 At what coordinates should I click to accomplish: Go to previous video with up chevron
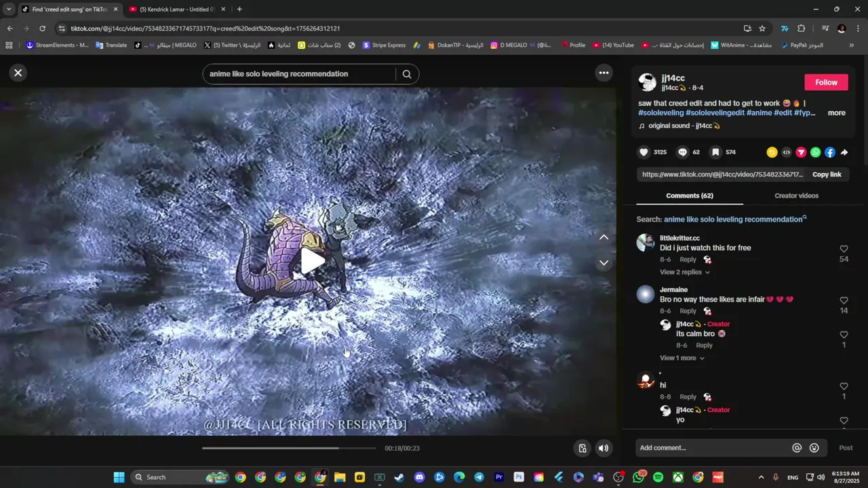tap(604, 237)
